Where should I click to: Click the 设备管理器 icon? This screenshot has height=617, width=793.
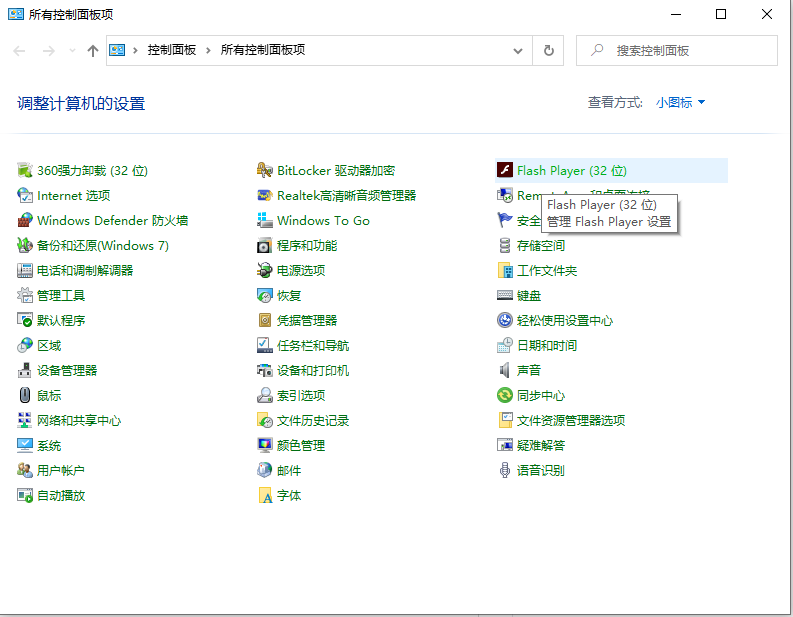[25, 371]
